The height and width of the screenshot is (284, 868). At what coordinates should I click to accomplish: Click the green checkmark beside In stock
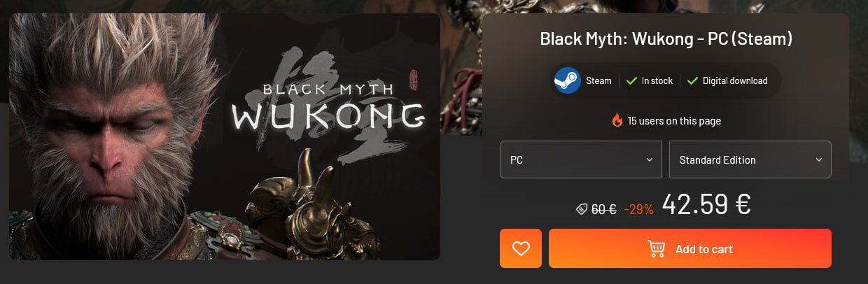tap(631, 80)
